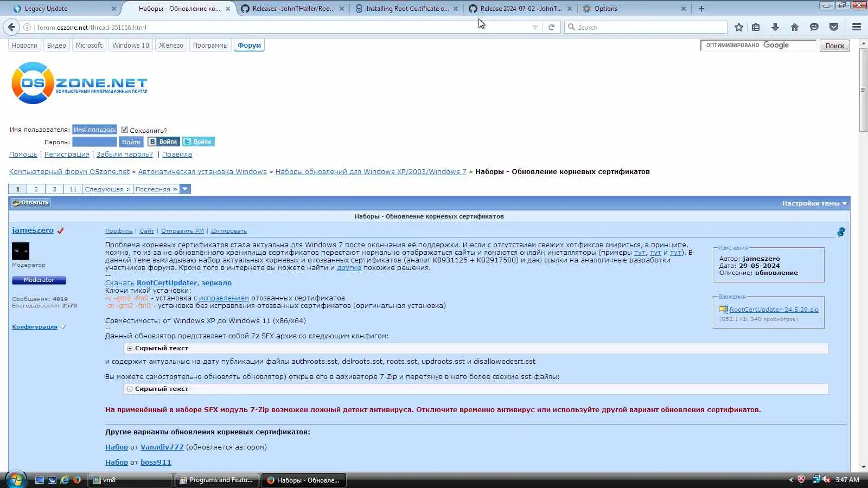
Task: Focus the Пароль input field
Action: click(x=94, y=142)
